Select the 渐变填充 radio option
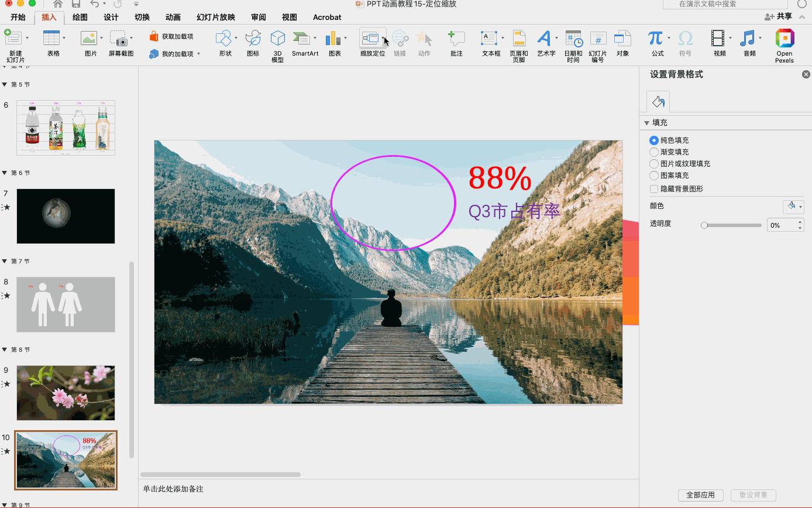812x508 pixels. click(654, 152)
